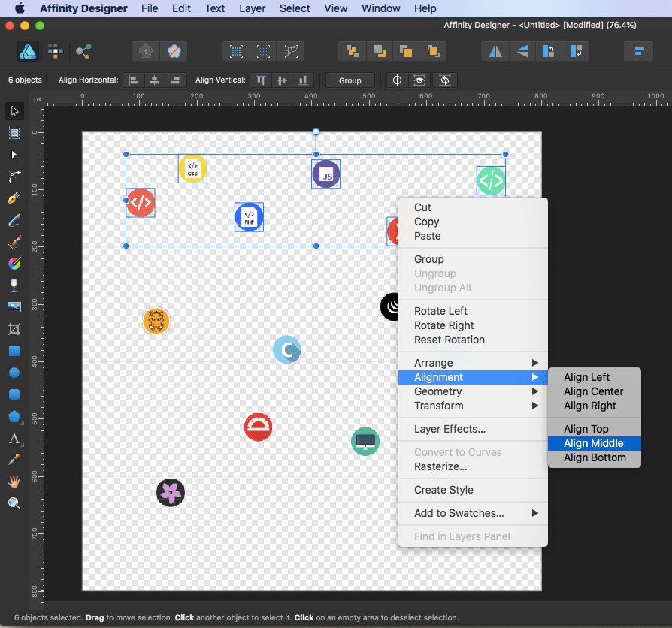Viewport: 672px width, 628px height.
Task: Toggle the transform origin crosshair
Action: 397,80
